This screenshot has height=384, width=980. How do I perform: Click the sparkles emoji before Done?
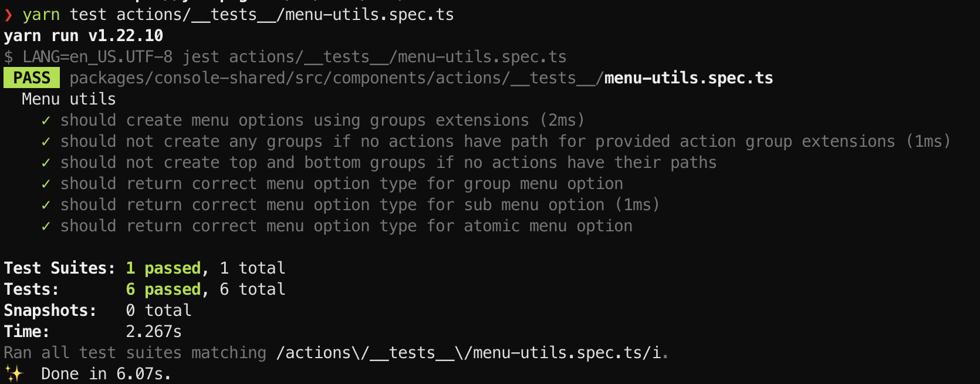(13, 373)
